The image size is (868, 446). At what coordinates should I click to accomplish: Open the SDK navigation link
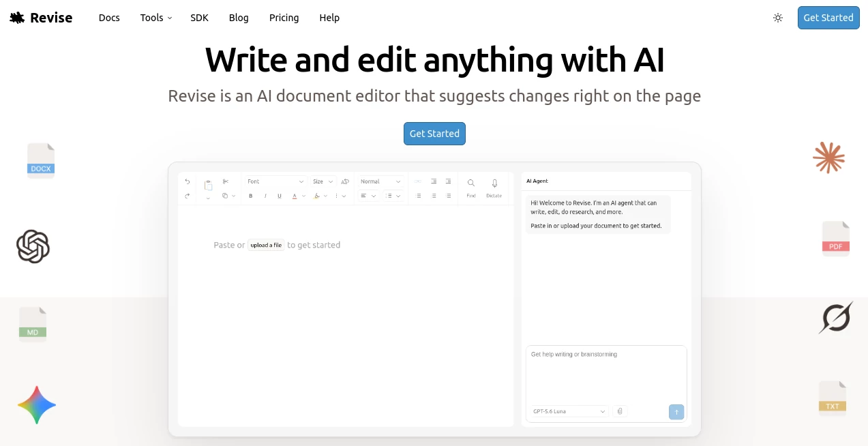(200, 18)
